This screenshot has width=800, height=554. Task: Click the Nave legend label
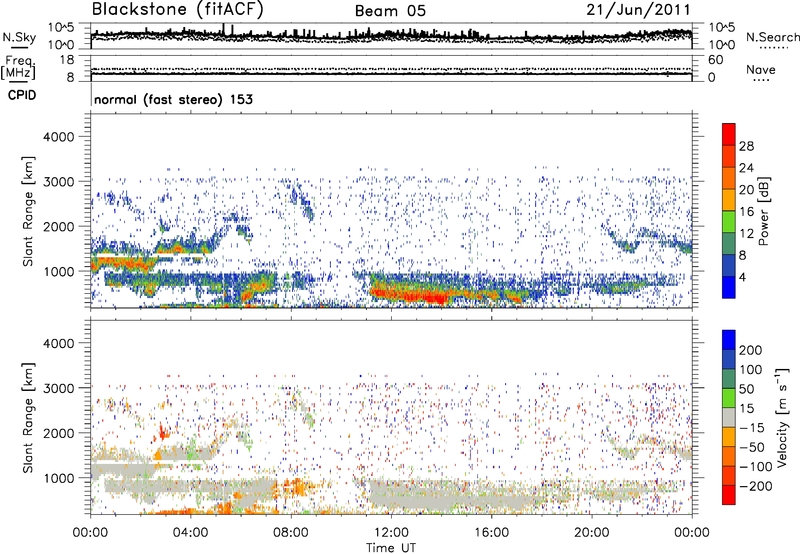coord(761,70)
